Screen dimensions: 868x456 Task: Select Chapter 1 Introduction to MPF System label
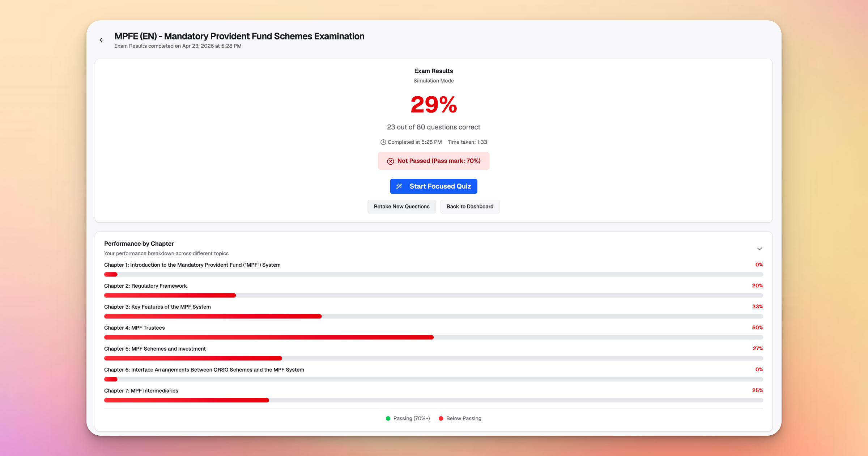pos(192,265)
